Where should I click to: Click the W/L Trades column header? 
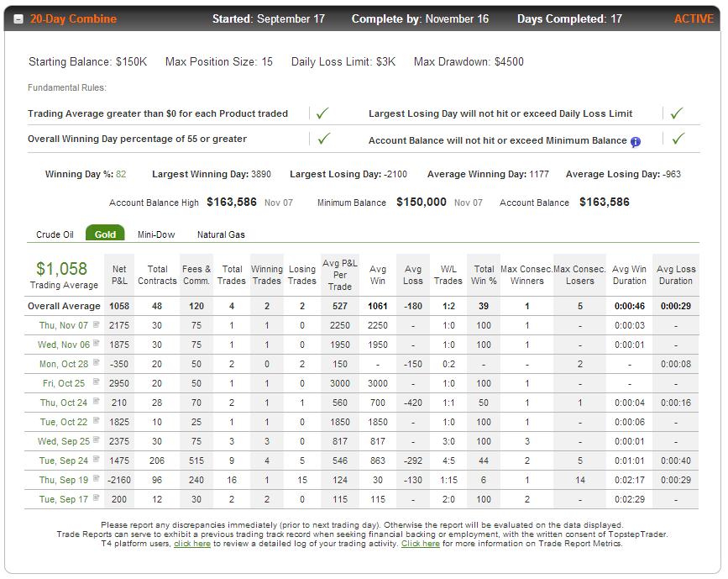[448, 275]
